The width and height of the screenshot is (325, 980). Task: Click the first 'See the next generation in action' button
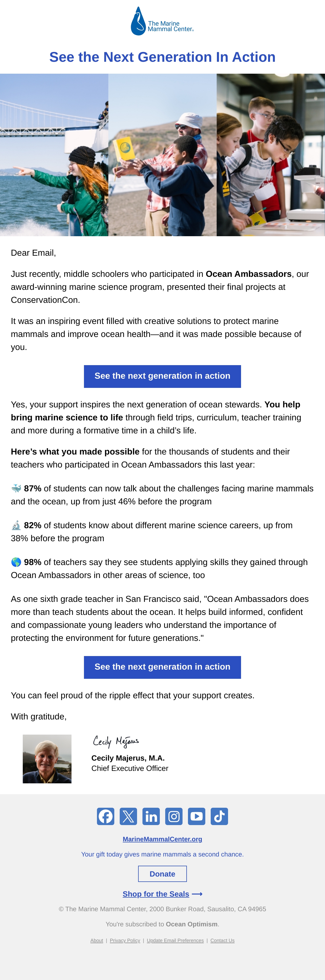(162, 376)
